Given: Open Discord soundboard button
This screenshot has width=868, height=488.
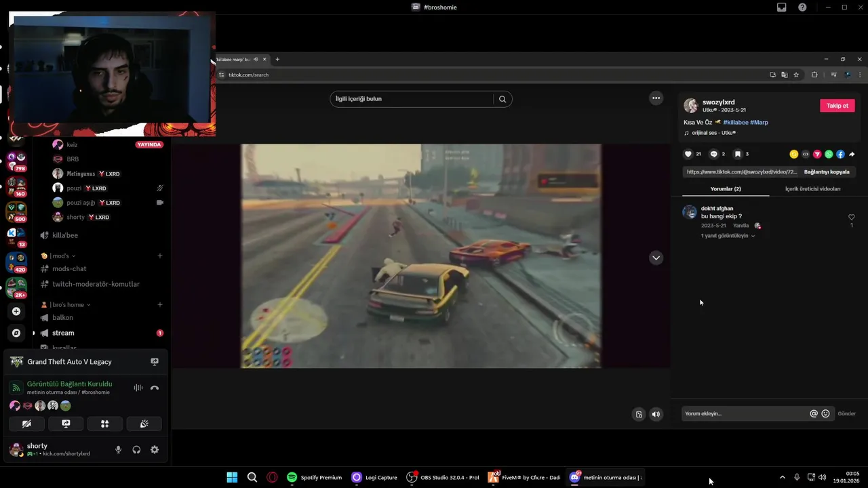Looking at the screenshot, I should pos(144,424).
